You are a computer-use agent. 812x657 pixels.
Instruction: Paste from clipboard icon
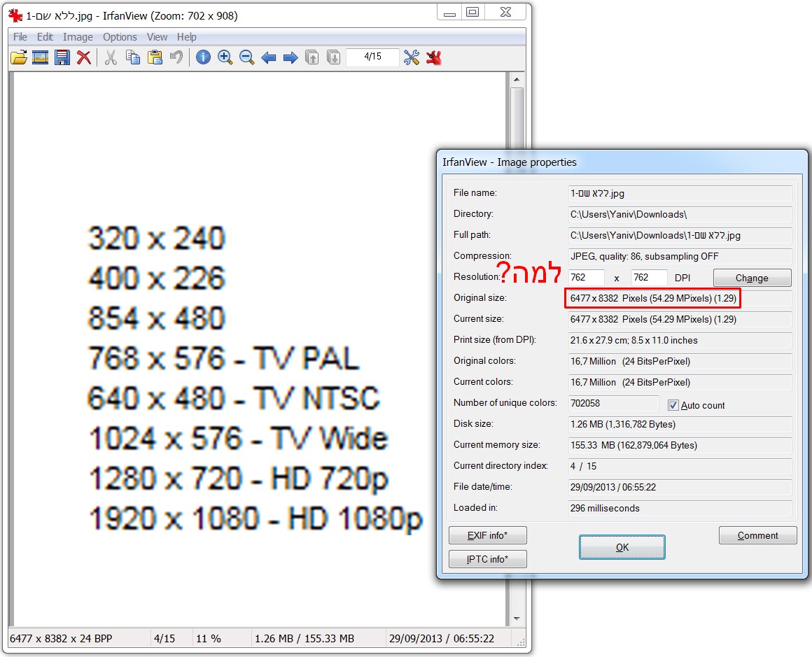(x=155, y=57)
